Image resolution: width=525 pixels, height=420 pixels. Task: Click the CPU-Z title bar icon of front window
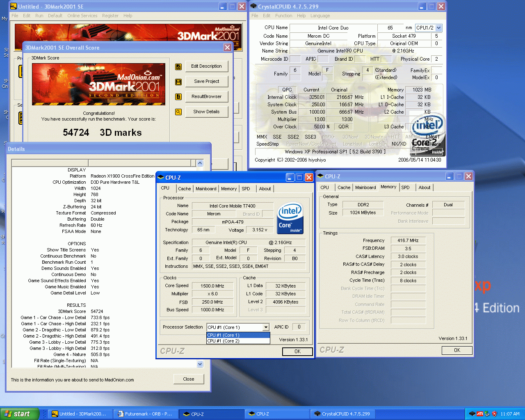pos(161,178)
